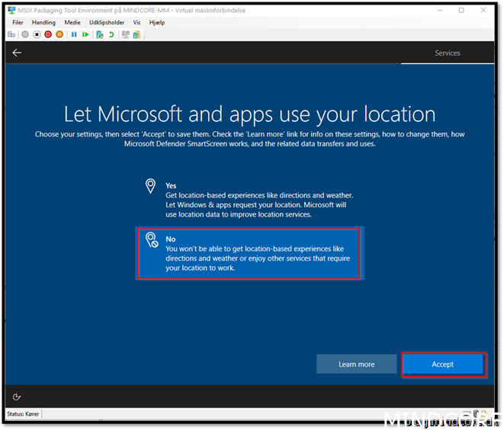Viewport: 504px width, 430px height.
Task: Click the Turn Off (stop) toolbar icon
Action: 37,34
